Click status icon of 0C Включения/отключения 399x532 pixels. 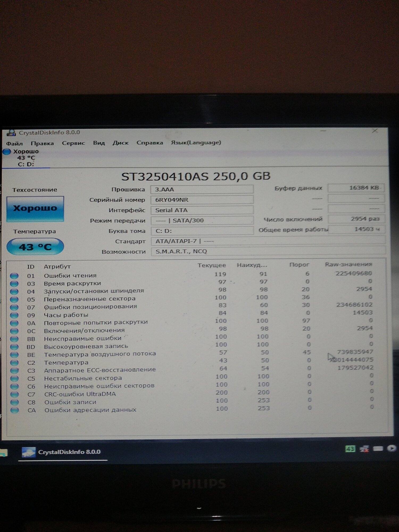tap(14, 331)
